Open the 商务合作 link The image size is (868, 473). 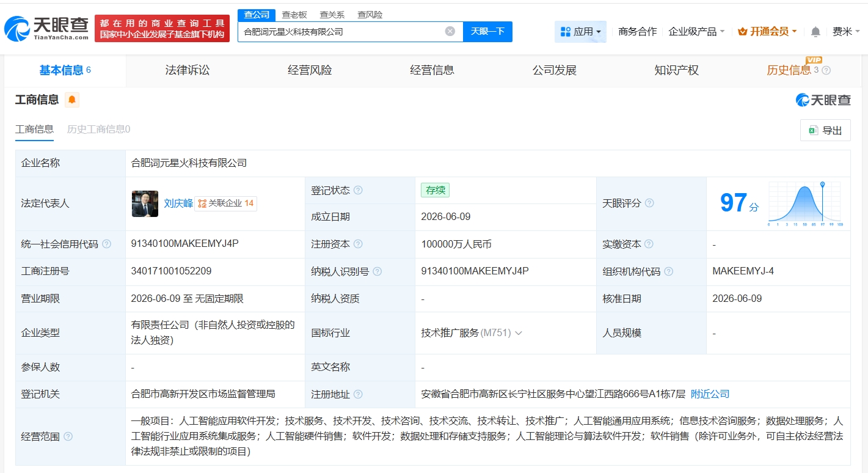coord(637,32)
